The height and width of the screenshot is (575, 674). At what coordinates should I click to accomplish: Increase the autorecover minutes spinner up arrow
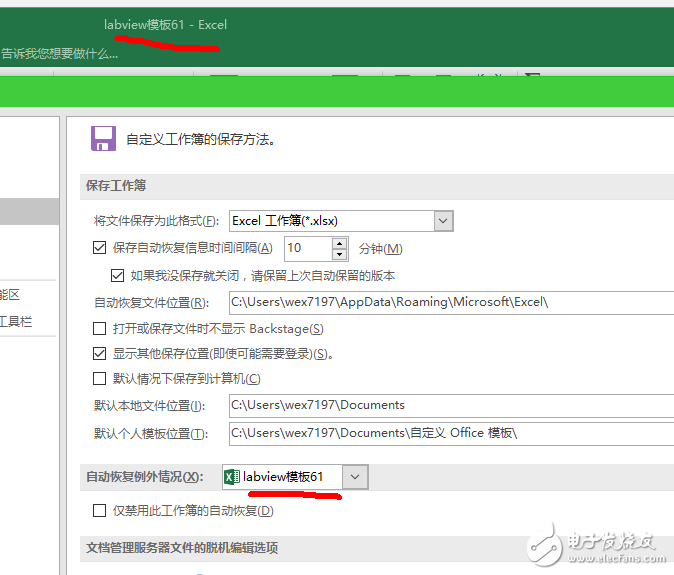click(340, 243)
